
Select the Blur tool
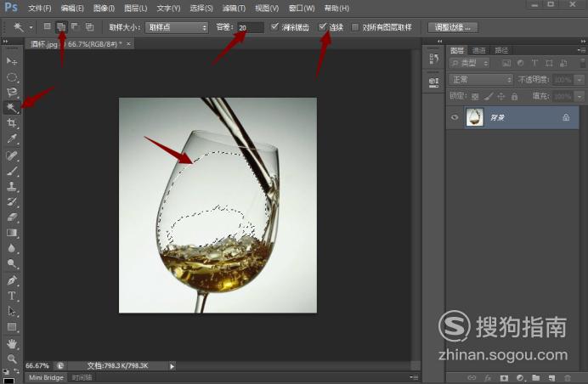(12, 248)
